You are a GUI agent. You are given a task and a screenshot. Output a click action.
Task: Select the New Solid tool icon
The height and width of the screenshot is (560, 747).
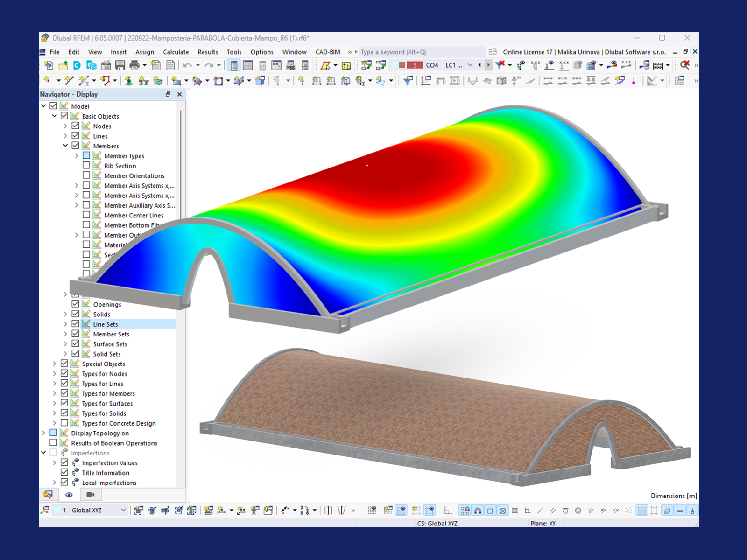click(239, 81)
